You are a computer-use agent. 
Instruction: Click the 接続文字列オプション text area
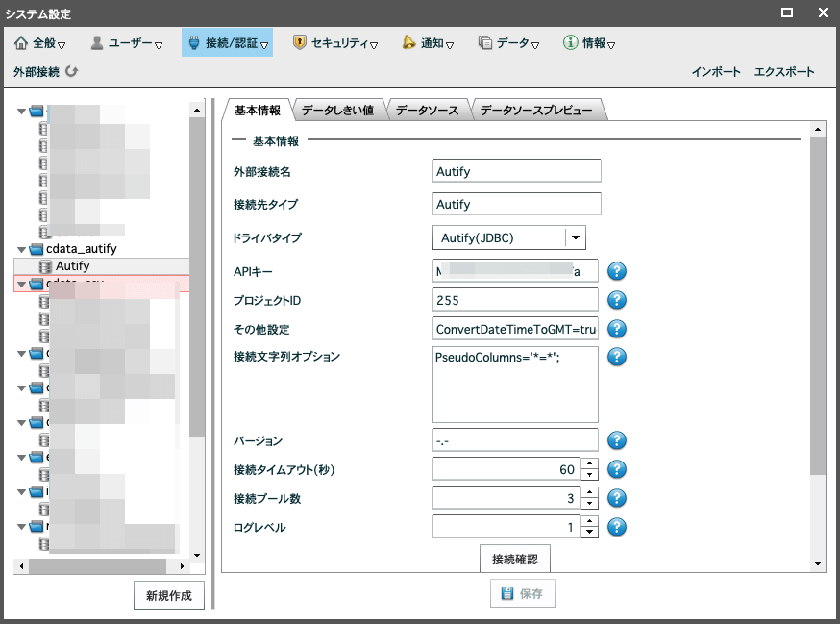tap(515, 385)
